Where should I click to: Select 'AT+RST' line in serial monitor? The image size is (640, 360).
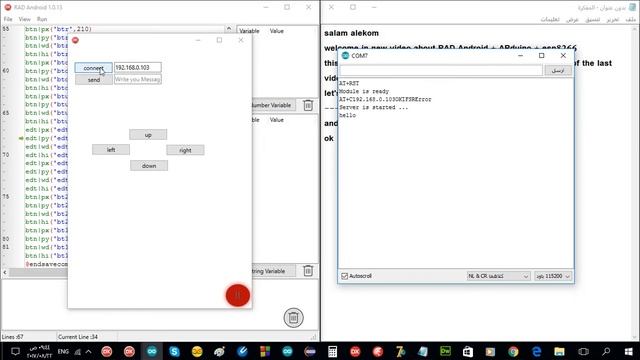(x=349, y=83)
